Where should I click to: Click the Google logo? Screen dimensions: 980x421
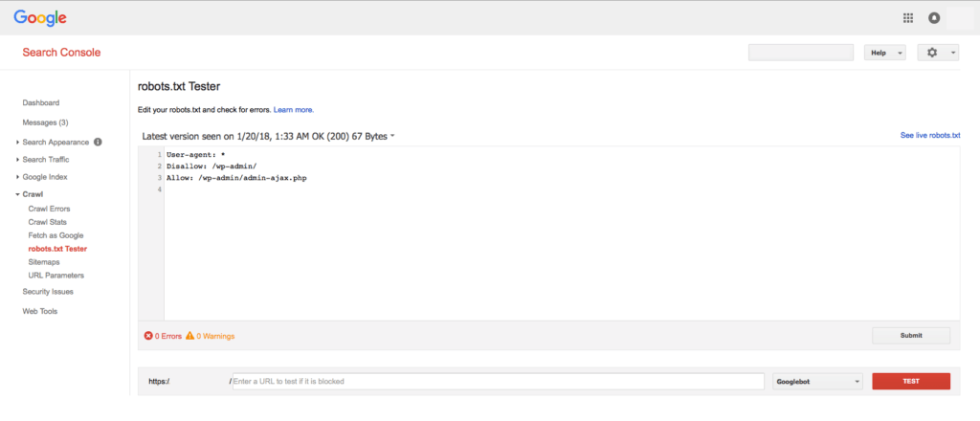40,18
